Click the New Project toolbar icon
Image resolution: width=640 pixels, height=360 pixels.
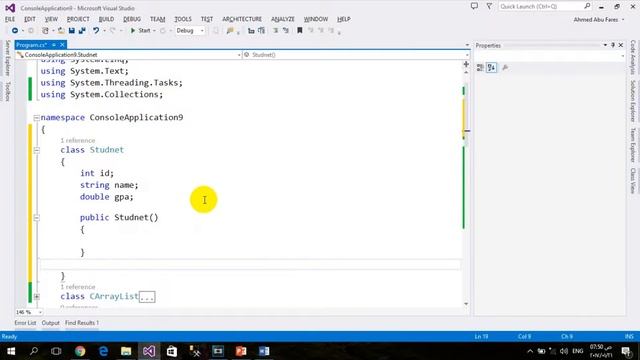click(x=45, y=31)
